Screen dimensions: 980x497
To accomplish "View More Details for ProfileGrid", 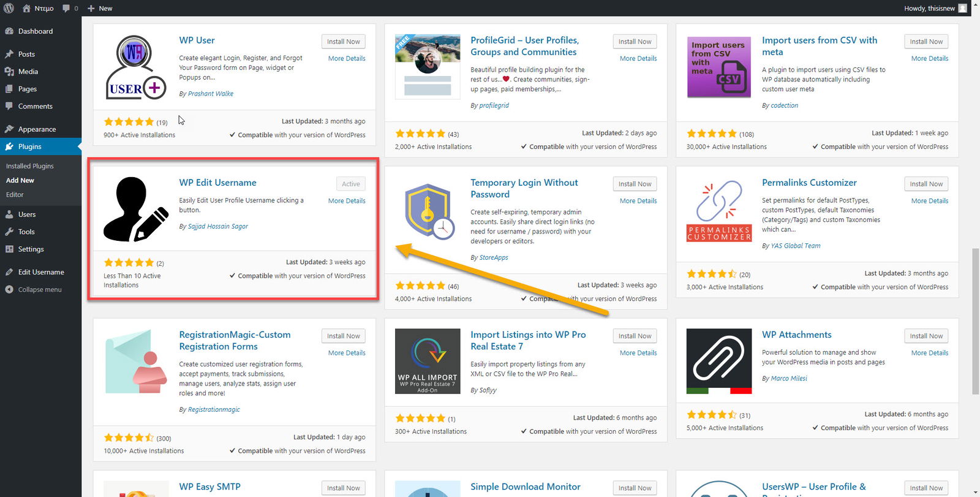I will click(638, 59).
